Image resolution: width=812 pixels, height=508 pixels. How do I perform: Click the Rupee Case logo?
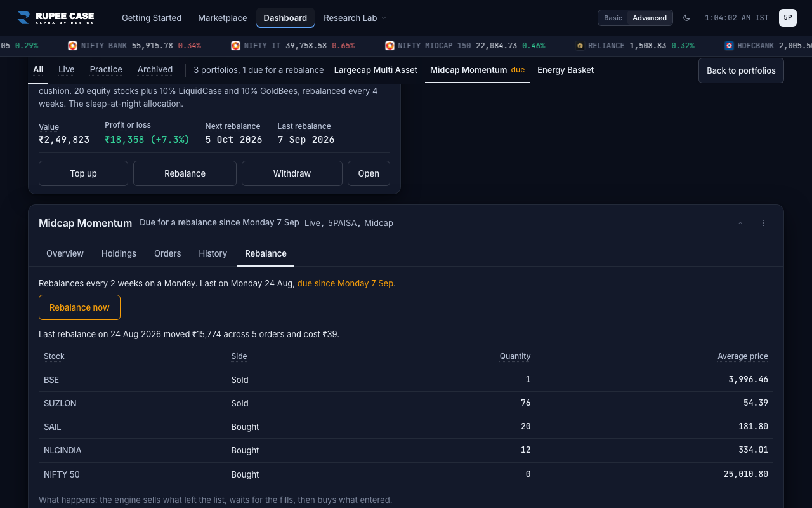click(x=55, y=18)
